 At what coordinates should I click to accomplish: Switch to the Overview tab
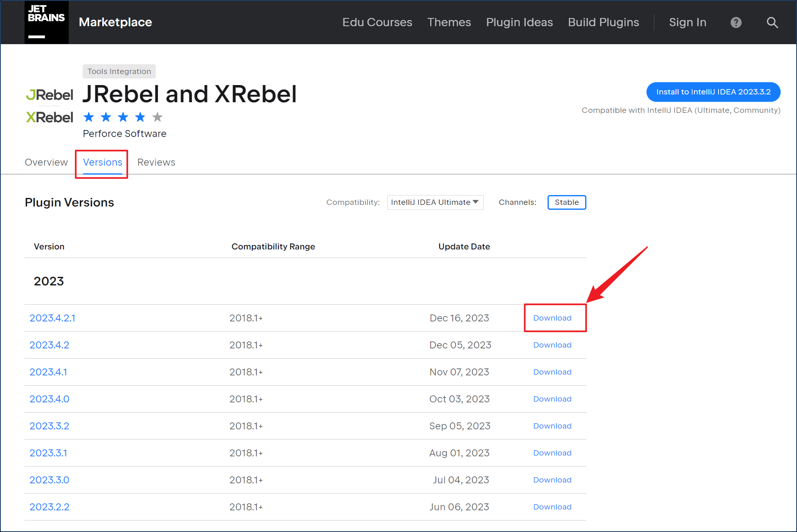pyautogui.click(x=46, y=162)
